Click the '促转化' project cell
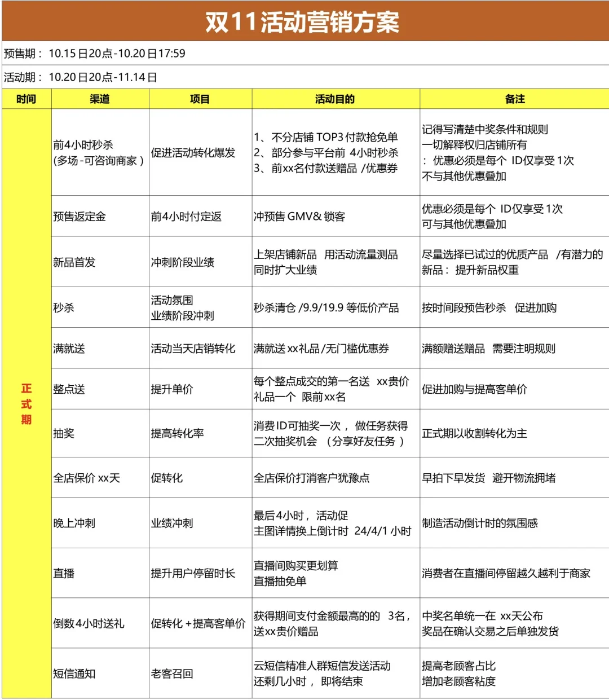609x700 pixels. [200, 478]
